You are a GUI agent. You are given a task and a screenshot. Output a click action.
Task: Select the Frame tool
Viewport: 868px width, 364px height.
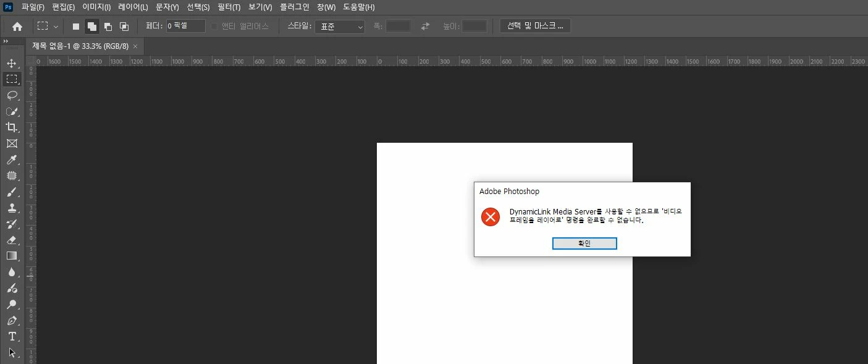(12, 143)
